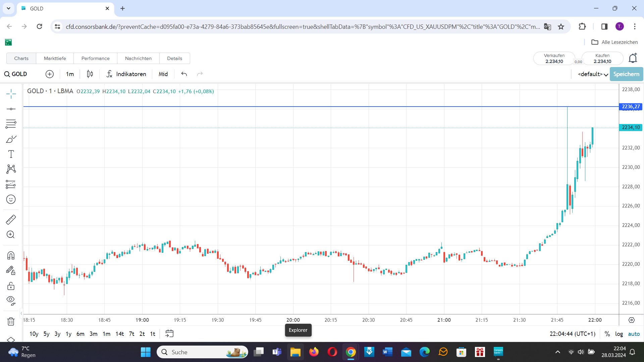Click the GOLD symbol search
The height and width of the screenshot is (362, 644).
pos(16,74)
